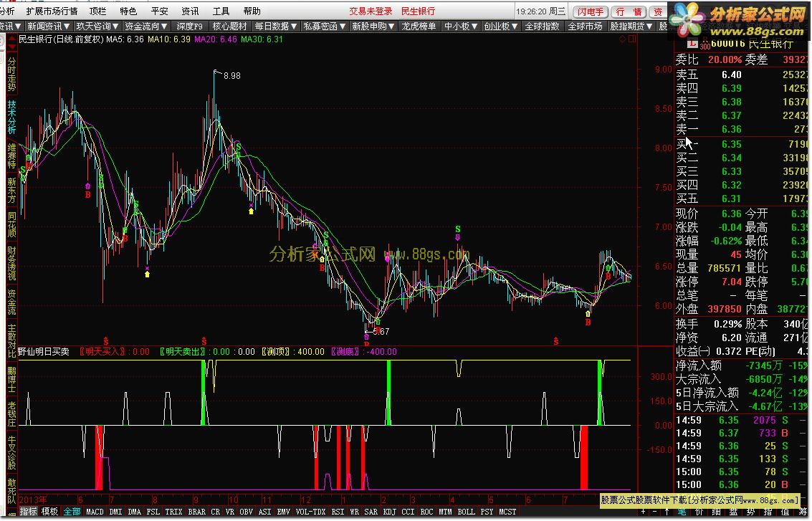Open 全球指数 toolbar item
The height and width of the screenshot is (521, 812).
point(543,26)
